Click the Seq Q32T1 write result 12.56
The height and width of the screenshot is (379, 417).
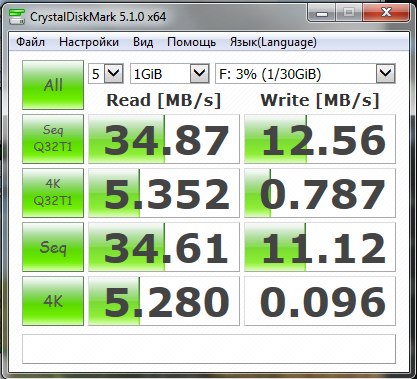coord(320,139)
